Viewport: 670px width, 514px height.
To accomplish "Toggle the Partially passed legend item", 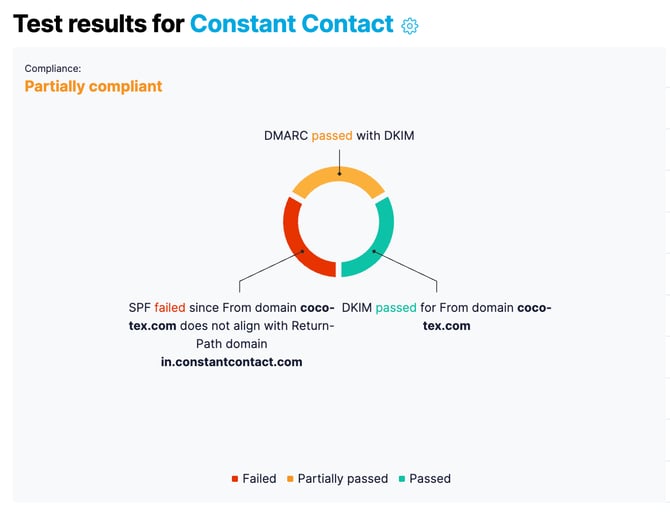I will pos(338,479).
